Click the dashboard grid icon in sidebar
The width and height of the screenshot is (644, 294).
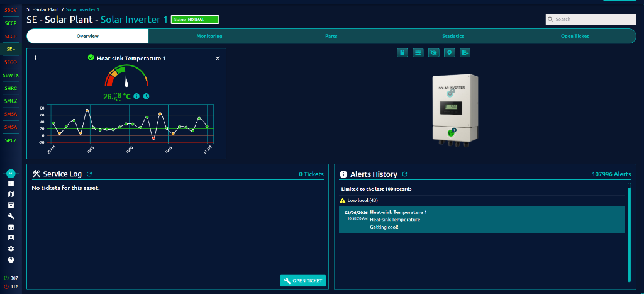tap(11, 184)
